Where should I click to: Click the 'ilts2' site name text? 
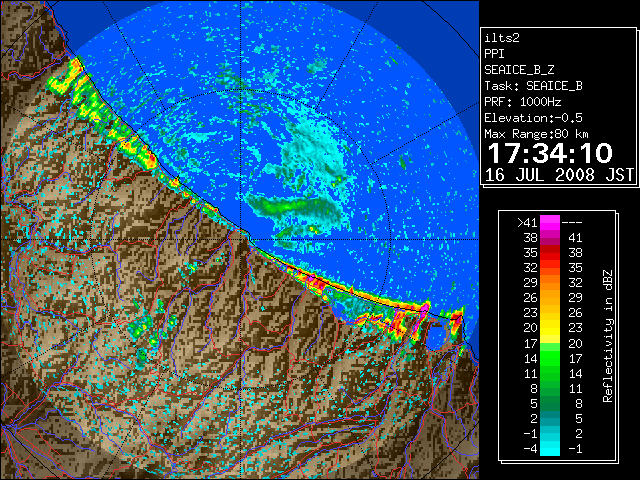(x=502, y=38)
